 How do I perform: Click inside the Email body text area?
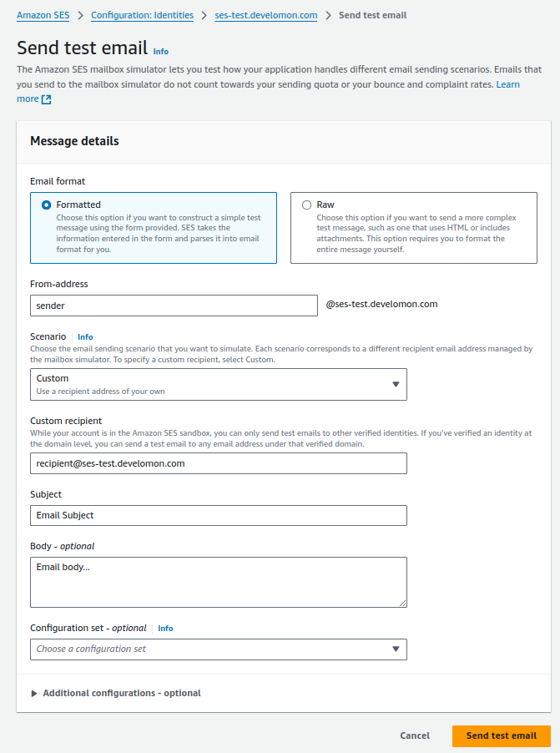[217, 582]
